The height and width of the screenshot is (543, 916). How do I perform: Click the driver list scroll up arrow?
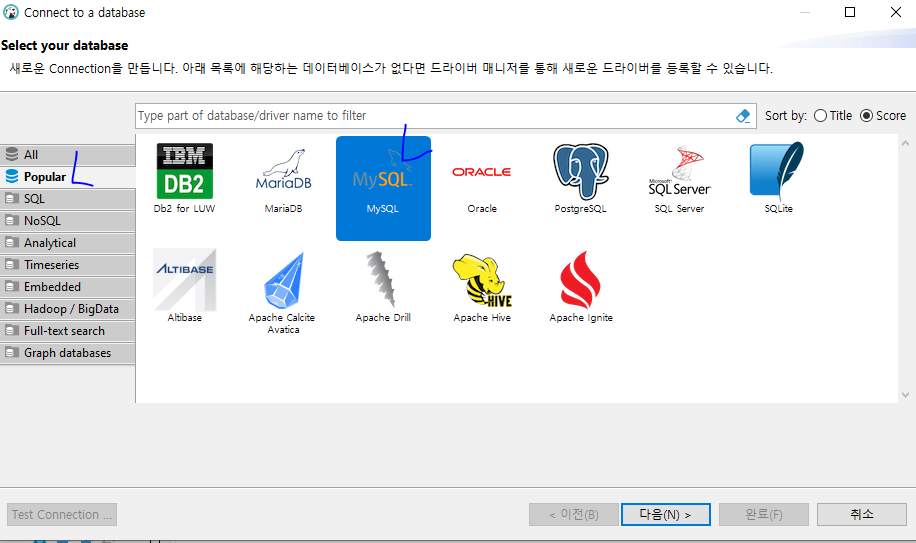pos(905,143)
